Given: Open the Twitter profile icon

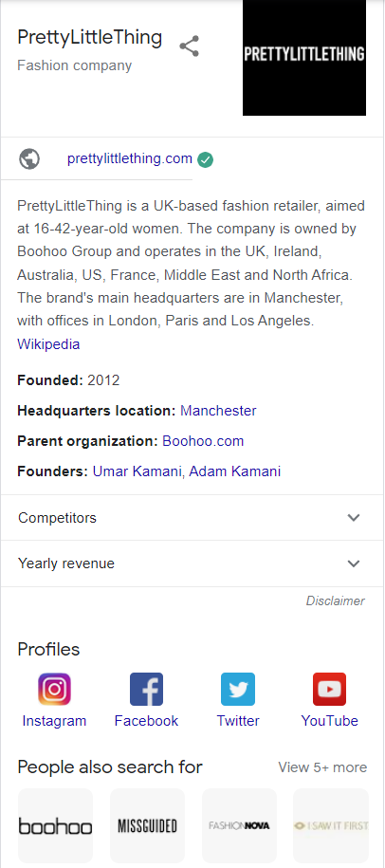Looking at the screenshot, I should (238, 690).
